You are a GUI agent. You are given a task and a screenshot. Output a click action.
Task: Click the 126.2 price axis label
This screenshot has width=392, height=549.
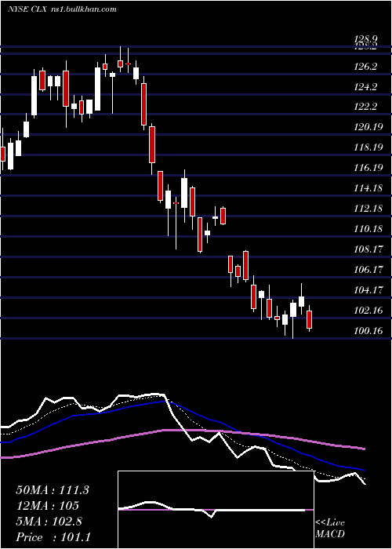click(x=365, y=66)
